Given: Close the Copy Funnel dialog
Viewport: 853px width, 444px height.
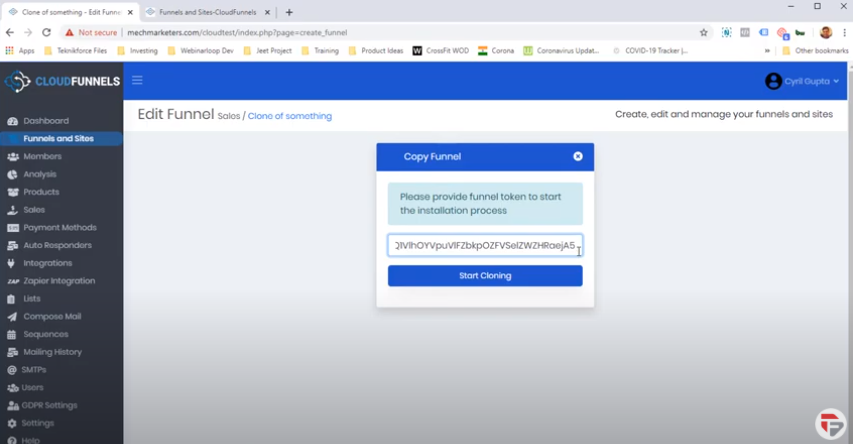Looking at the screenshot, I should point(577,157).
